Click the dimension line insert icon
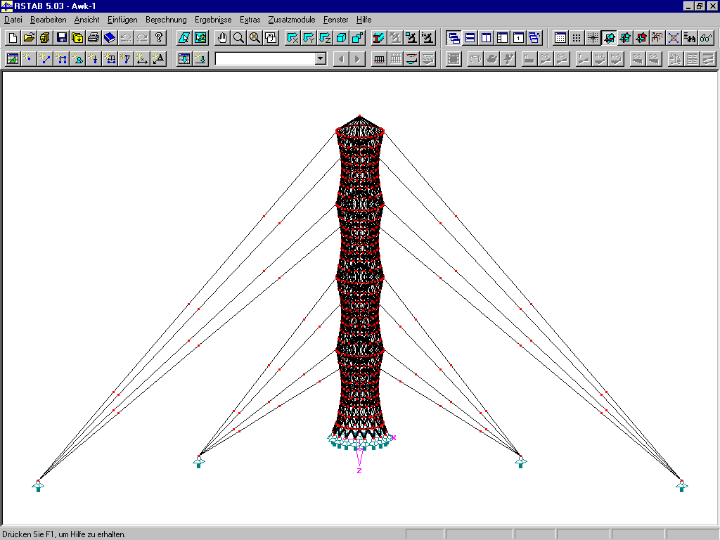720x540 pixels. pos(142,59)
